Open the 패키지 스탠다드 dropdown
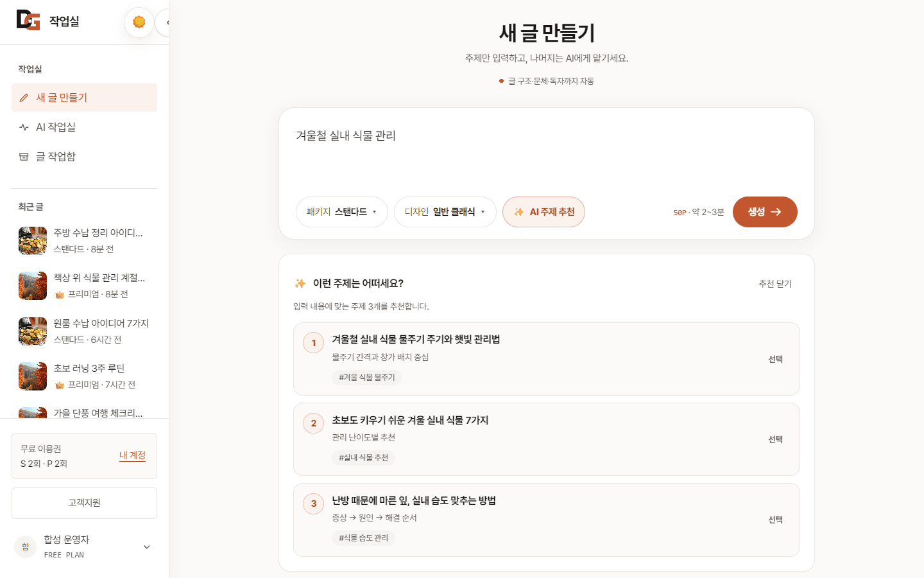The image size is (924, 578). pos(341,212)
